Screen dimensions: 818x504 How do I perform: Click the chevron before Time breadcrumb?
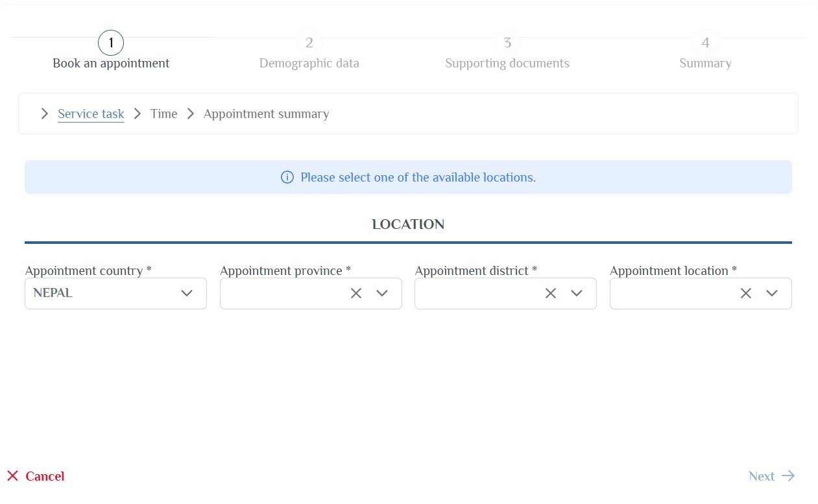click(138, 114)
